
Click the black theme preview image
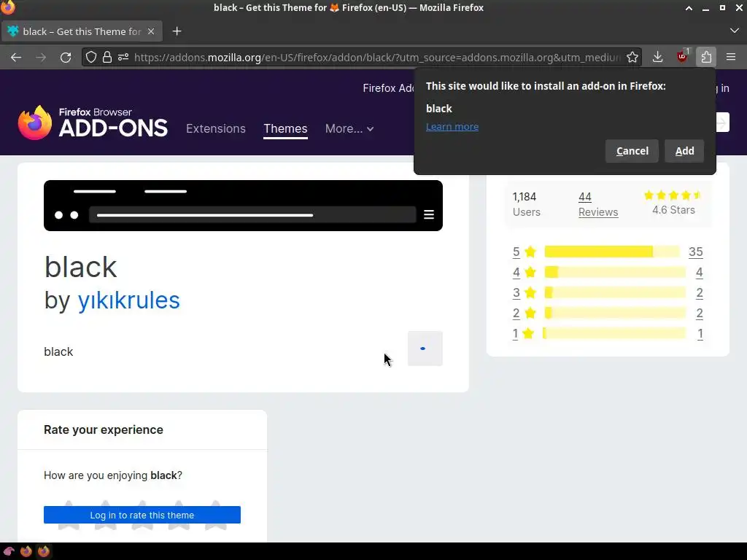pyautogui.click(x=243, y=206)
